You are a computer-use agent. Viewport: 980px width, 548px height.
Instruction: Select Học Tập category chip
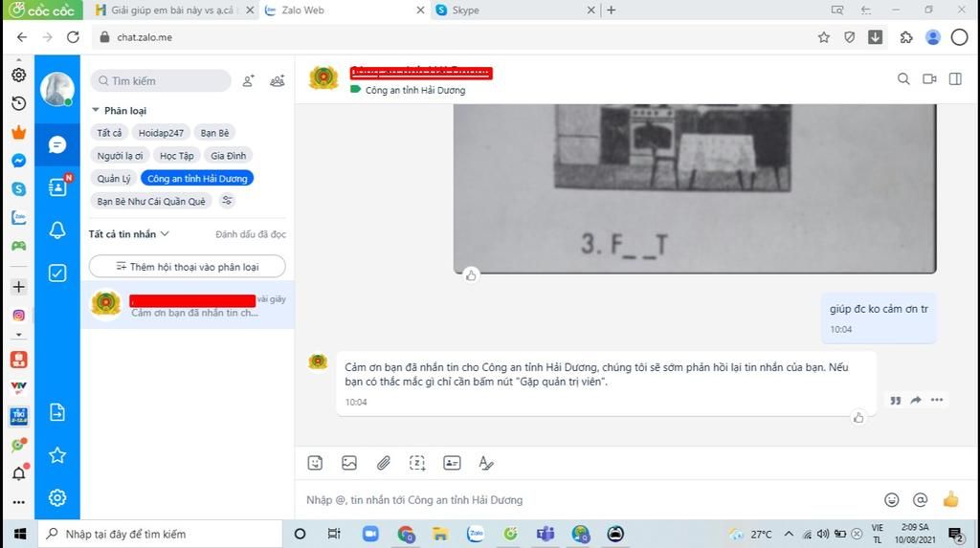point(177,156)
